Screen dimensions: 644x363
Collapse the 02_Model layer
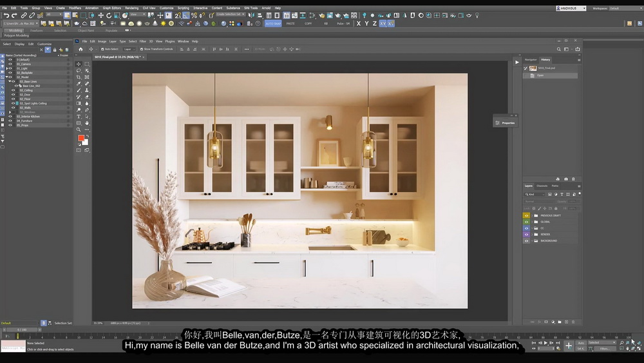(x=6, y=77)
